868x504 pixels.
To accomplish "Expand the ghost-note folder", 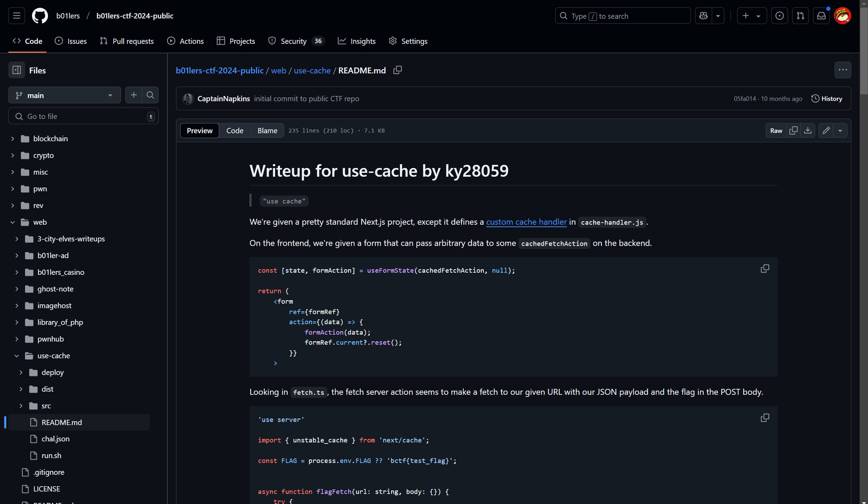I will (17, 289).
